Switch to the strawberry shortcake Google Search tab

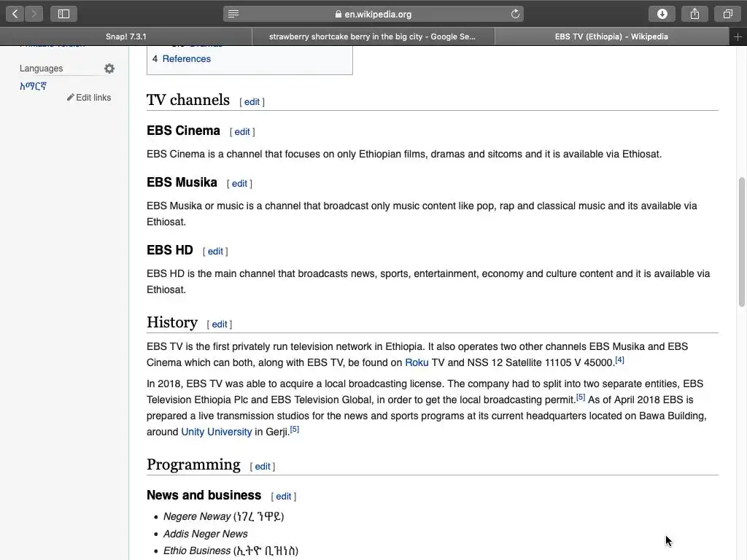pyautogui.click(x=373, y=36)
